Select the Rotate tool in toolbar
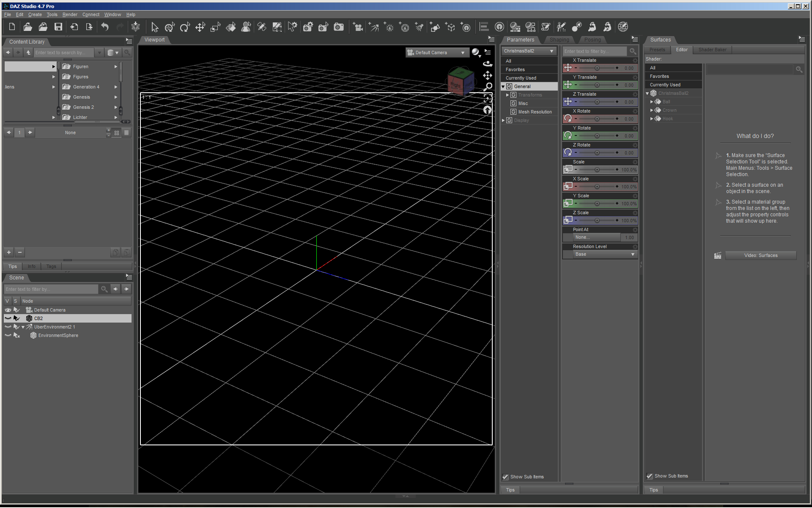 coord(185,28)
